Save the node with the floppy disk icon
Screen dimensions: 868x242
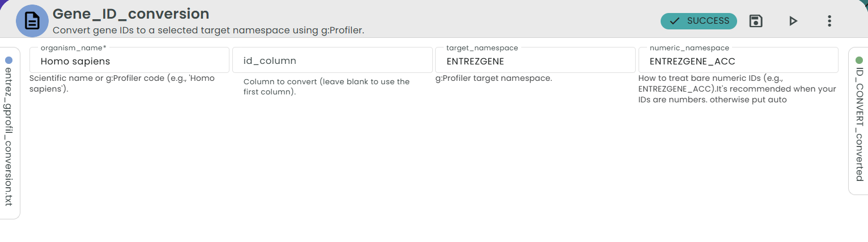click(x=756, y=21)
